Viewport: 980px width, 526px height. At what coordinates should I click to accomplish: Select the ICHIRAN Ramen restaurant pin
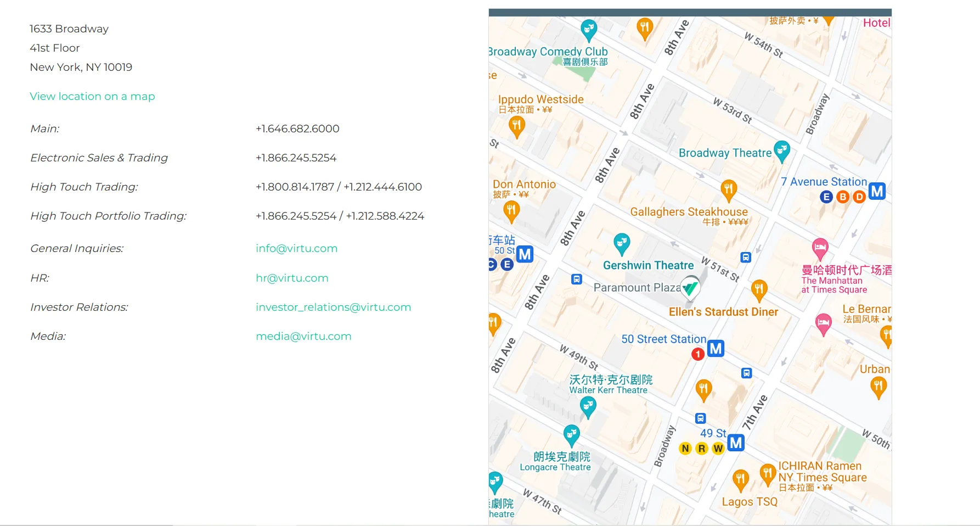(768, 475)
